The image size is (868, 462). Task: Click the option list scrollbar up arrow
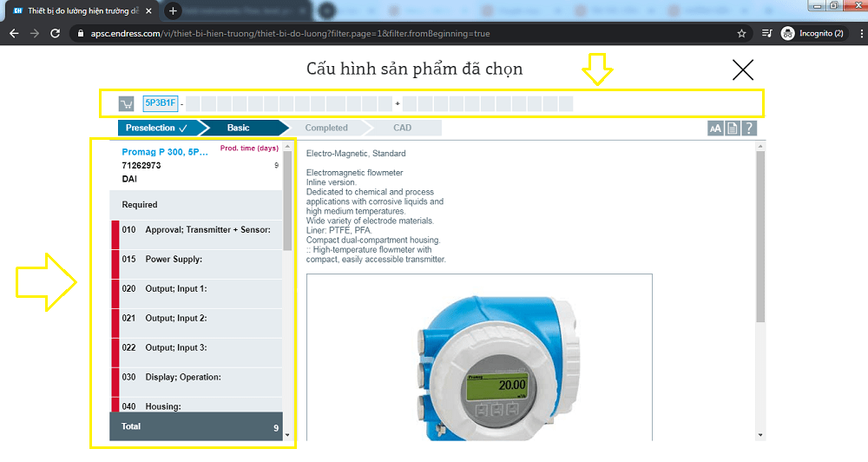(x=287, y=147)
